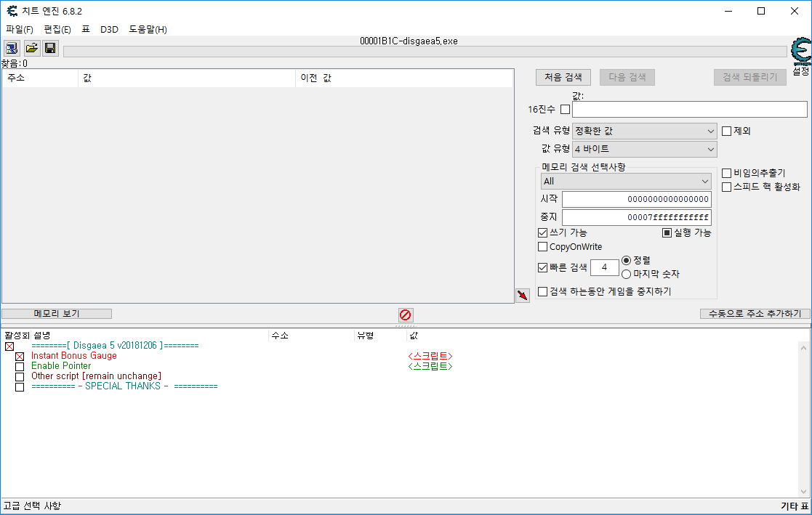This screenshot has width=812, height=515.
Task: Click the Cheat Engine title bar icon
Action: (12, 11)
